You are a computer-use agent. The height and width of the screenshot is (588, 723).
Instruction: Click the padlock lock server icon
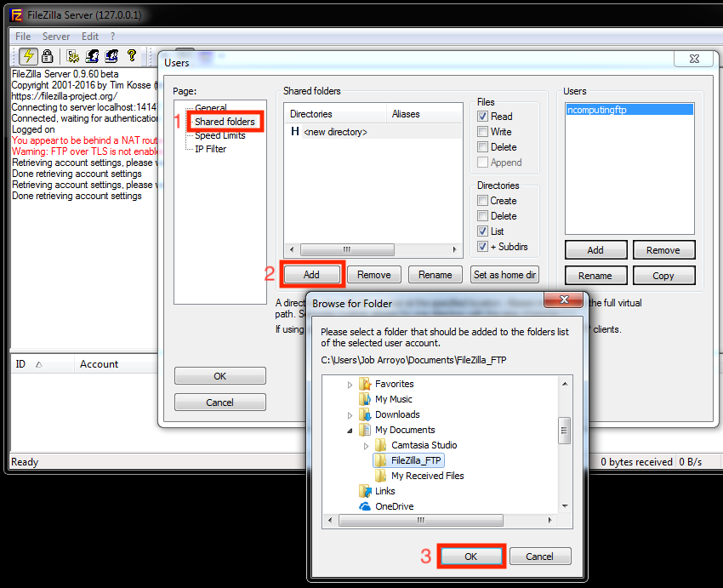click(x=47, y=56)
